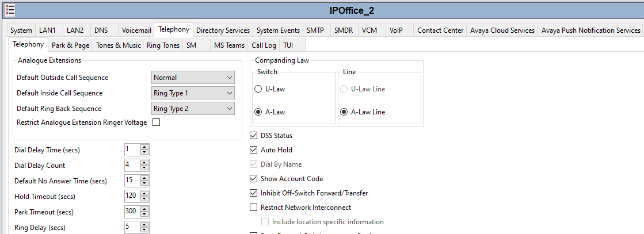The image size is (644, 234).
Task: Click the Park Timeout input field
Action: tap(131, 212)
